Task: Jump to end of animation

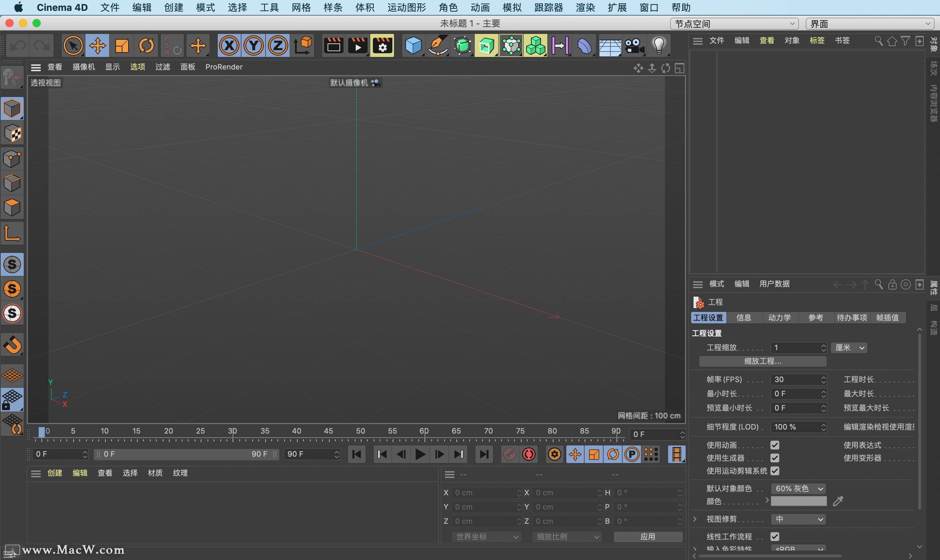Action: (x=484, y=454)
